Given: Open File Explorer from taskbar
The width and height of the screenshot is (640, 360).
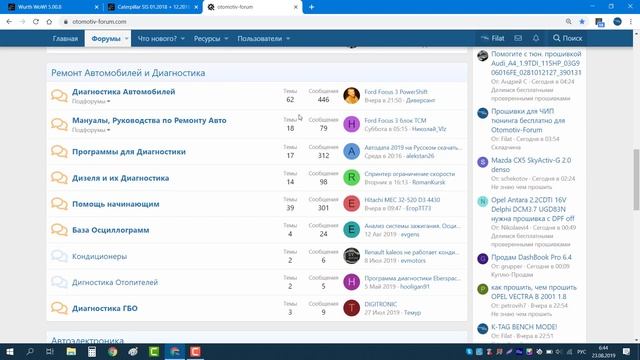Looking at the screenshot, I should [71, 351].
